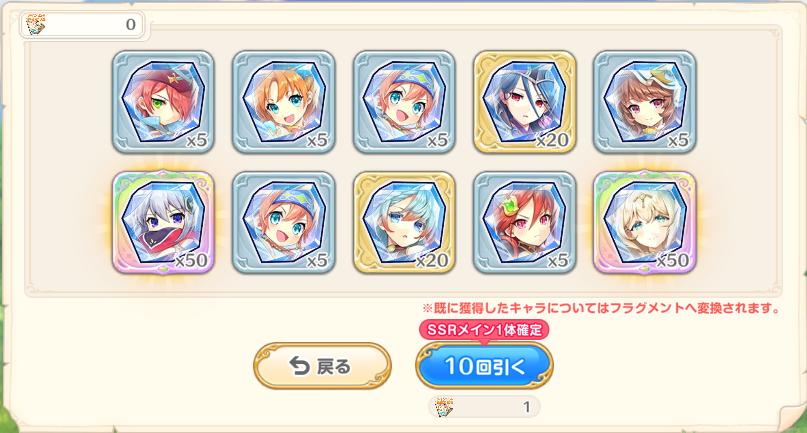Open red-haired character with green gem ornament

[524, 222]
